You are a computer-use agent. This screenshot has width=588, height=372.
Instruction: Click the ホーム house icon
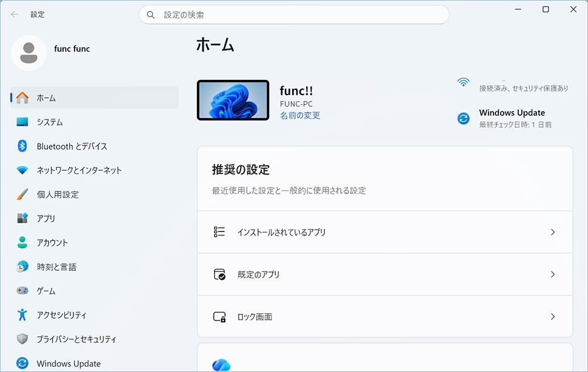point(22,98)
